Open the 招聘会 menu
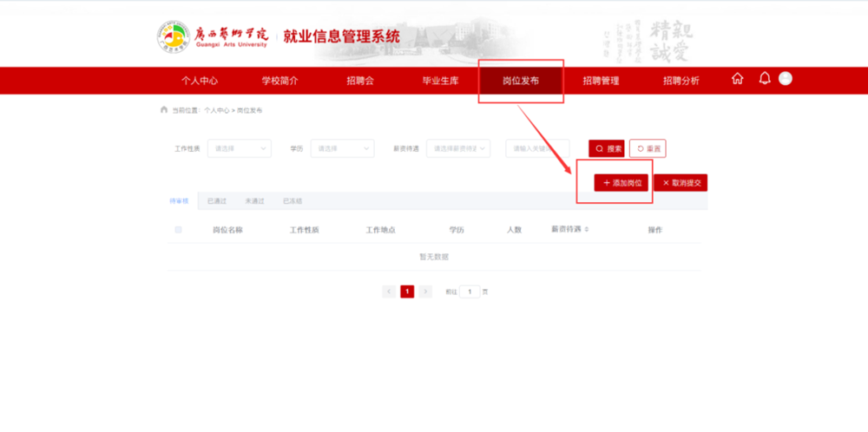Image resolution: width=868 pixels, height=432 pixels. 360,81
